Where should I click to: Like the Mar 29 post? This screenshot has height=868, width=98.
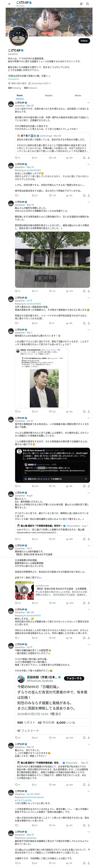(x=50, y=158)
